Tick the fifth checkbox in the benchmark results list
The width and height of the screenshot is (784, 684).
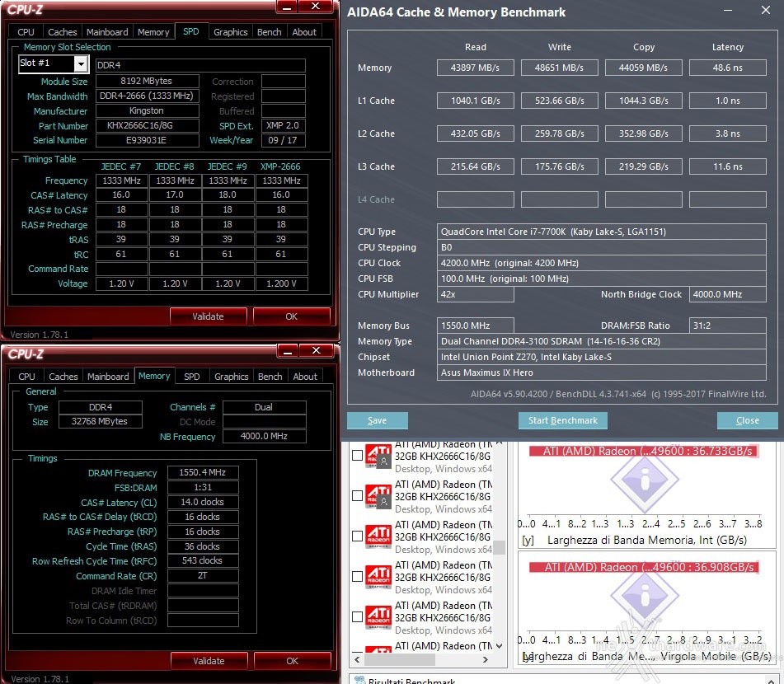(x=358, y=617)
